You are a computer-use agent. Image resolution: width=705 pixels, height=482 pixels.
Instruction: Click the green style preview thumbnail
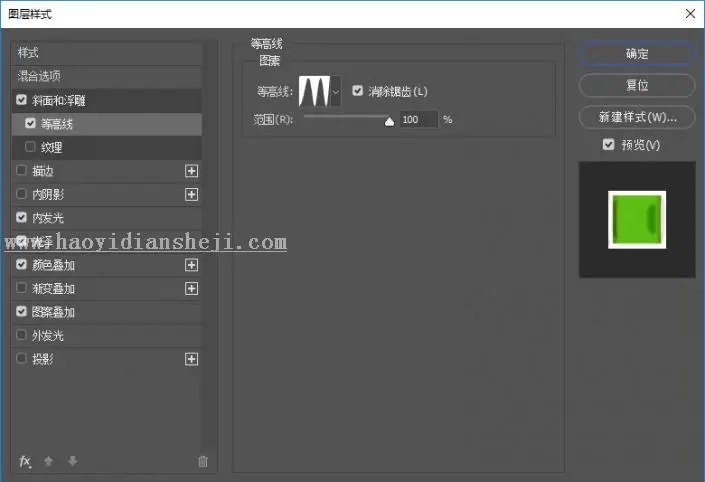point(637,219)
